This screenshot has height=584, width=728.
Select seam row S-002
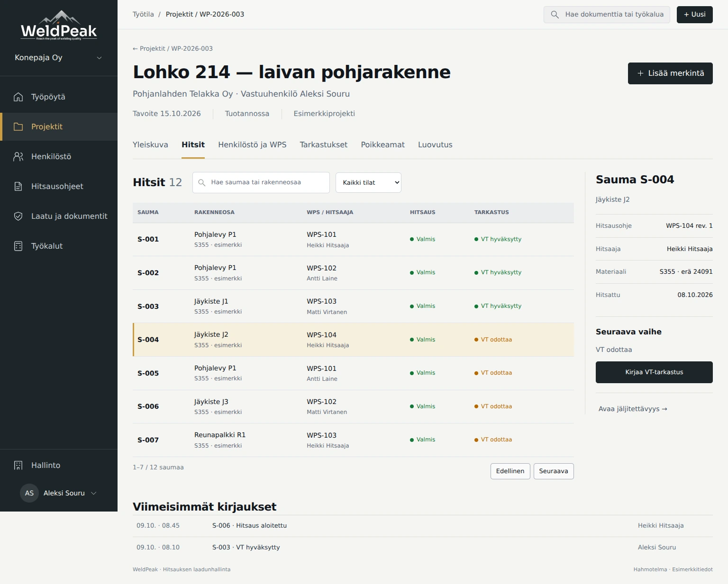click(353, 273)
